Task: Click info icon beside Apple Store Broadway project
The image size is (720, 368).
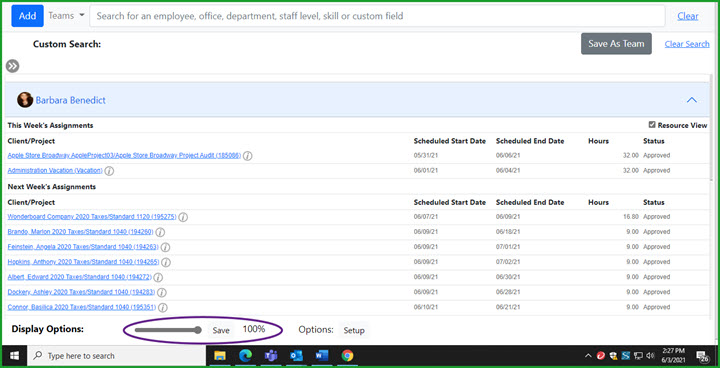Action: click(x=248, y=156)
